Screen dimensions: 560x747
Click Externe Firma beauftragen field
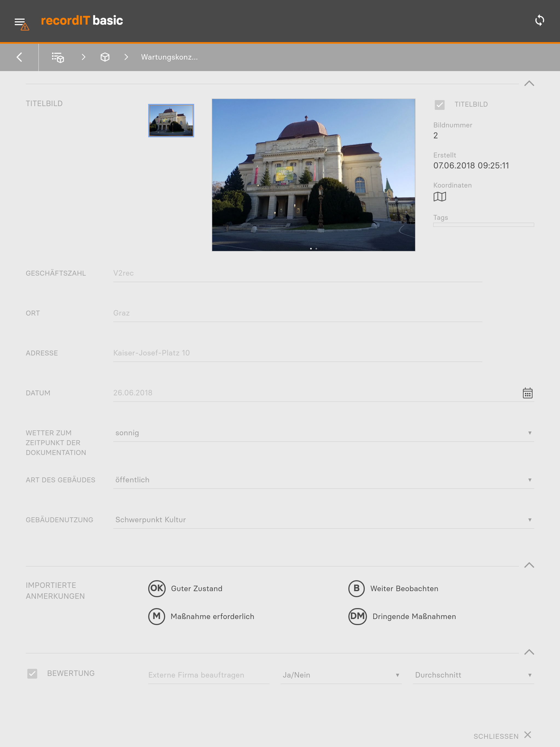pos(208,675)
